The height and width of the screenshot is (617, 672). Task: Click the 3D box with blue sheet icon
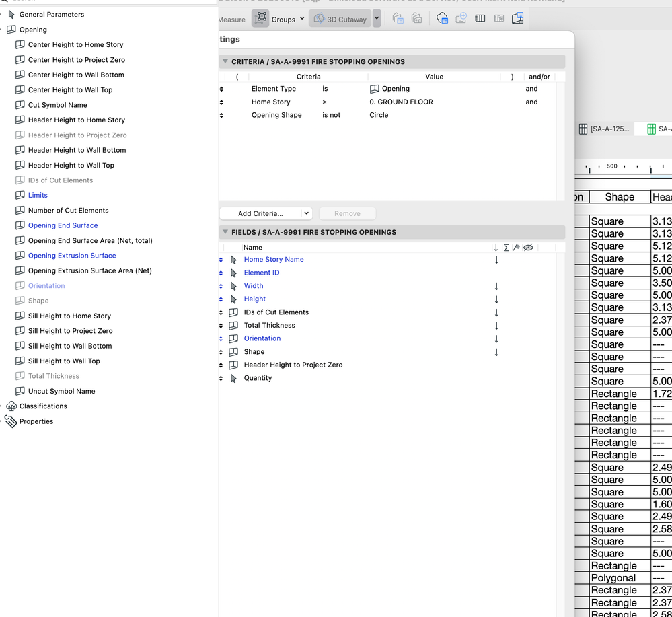click(x=518, y=18)
